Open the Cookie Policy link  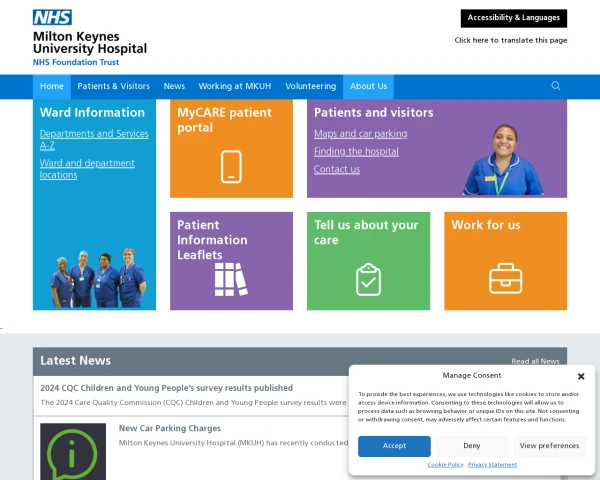445,464
